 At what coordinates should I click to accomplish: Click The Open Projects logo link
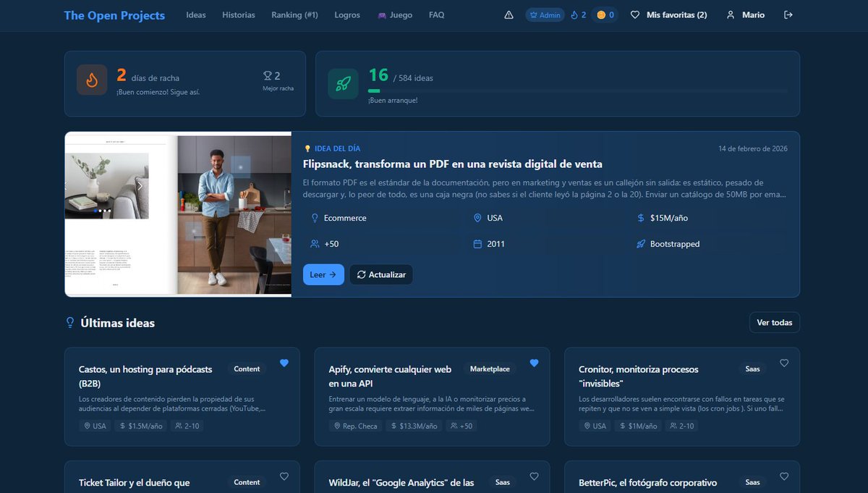click(114, 15)
